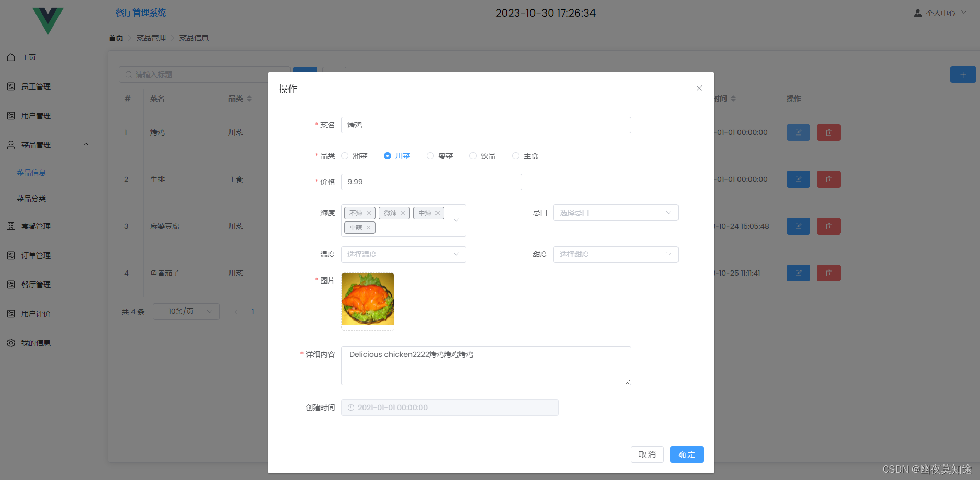
Task: Click the clock icon in 创建时间 field
Action: click(351, 408)
